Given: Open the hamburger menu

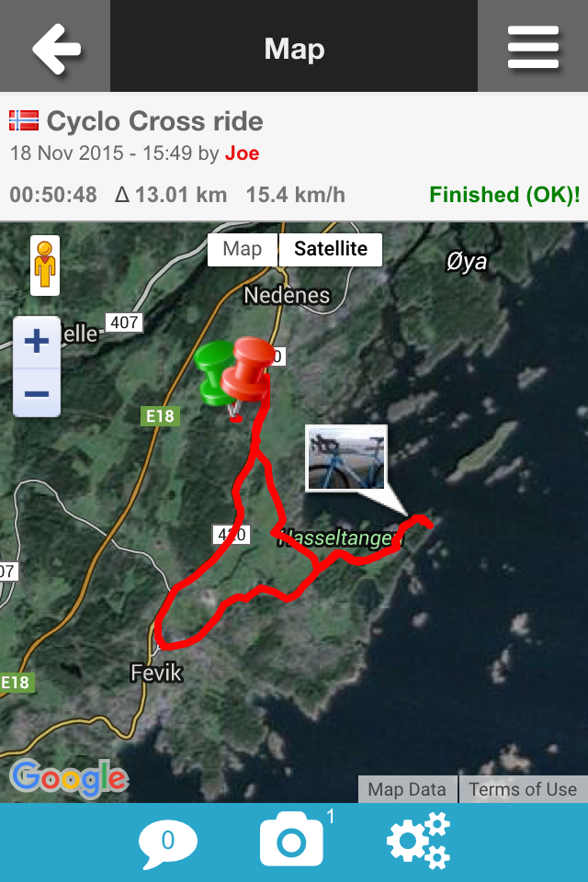Looking at the screenshot, I should [533, 47].
